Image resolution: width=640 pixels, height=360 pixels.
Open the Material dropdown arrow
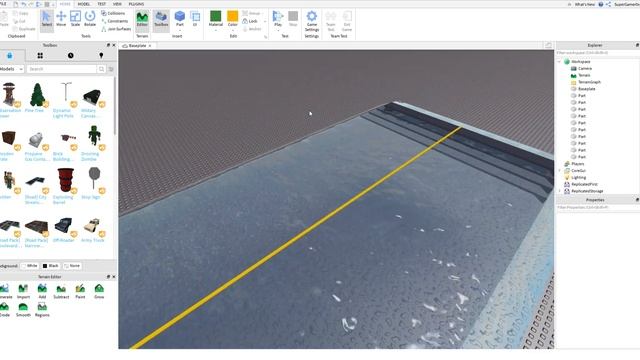pos(216,30)
